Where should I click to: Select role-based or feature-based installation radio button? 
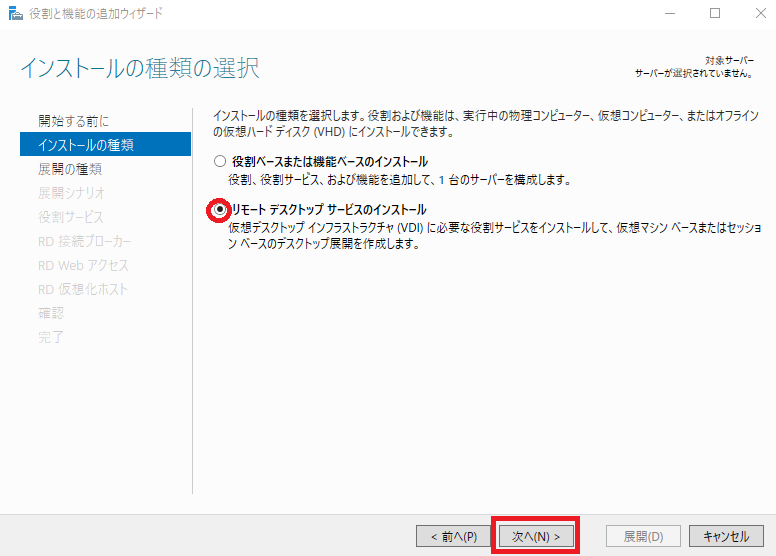click(x=220, y=161)
